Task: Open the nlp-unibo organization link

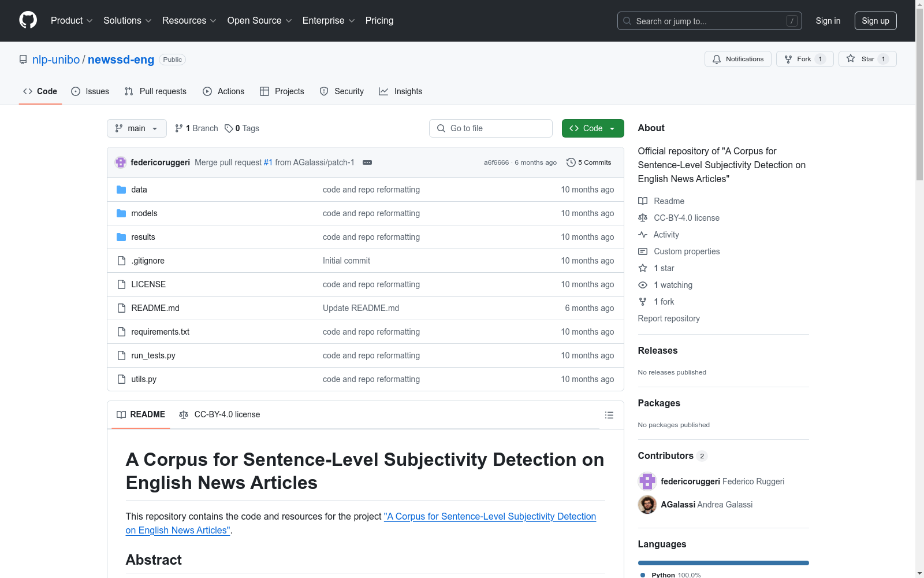Action: (56, 60)
